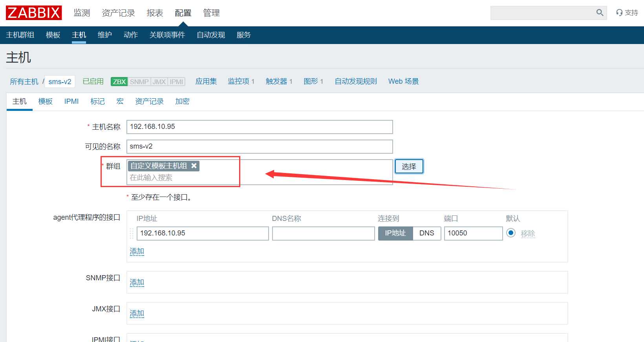This screenshot has width=644, height=342.
Task: Go to 模板 in blue submenu bar
Action: pos(53,35)
